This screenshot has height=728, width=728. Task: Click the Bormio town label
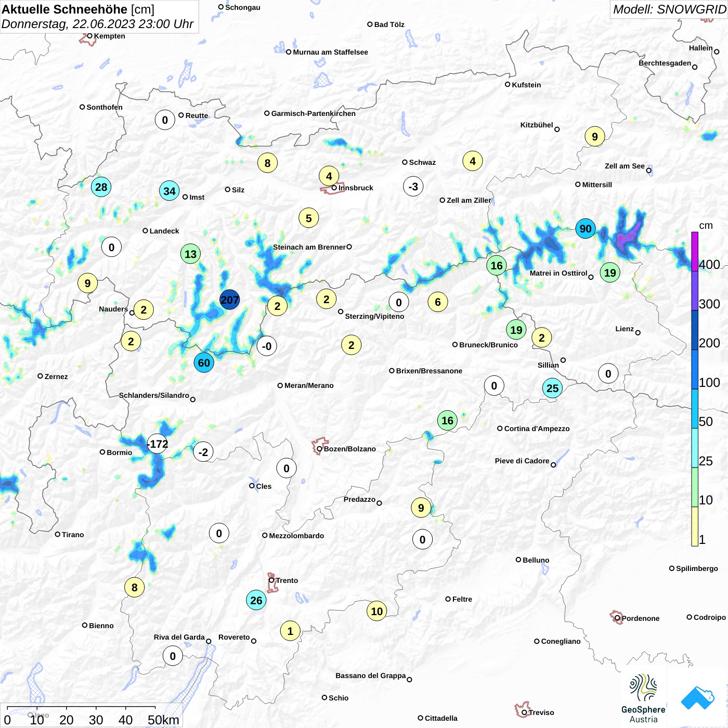(119, 452)
